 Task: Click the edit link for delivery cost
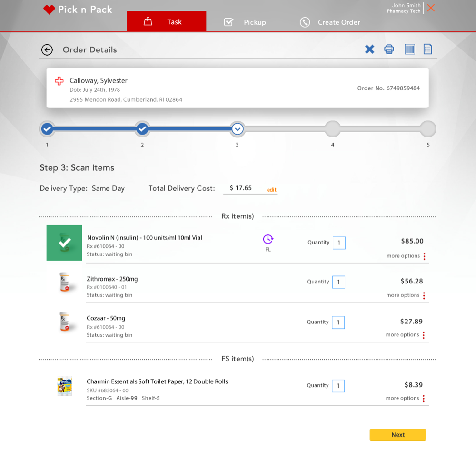(x=271, y=190)
